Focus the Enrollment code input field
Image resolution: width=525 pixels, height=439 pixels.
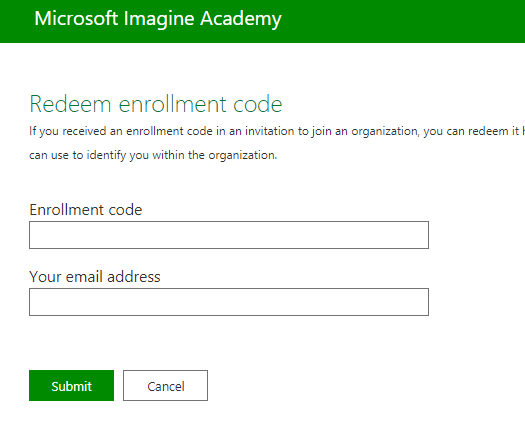tap(229, 235)
